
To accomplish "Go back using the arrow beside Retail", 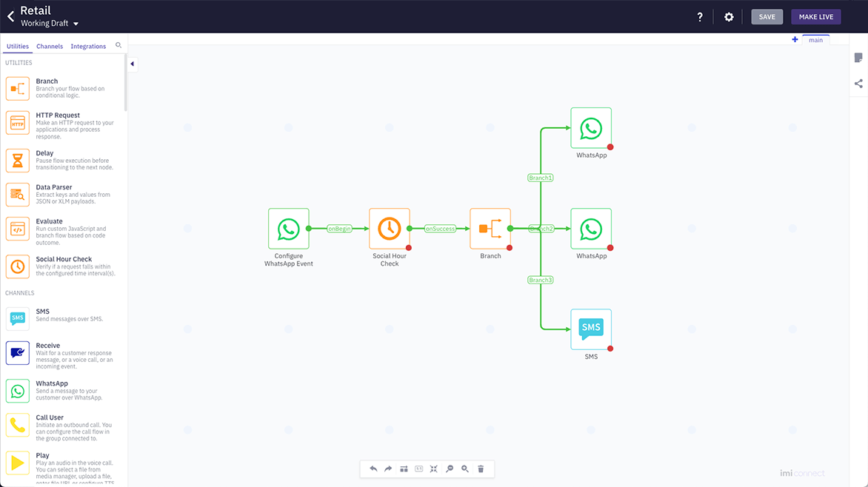I will click(x=10, y=16).
